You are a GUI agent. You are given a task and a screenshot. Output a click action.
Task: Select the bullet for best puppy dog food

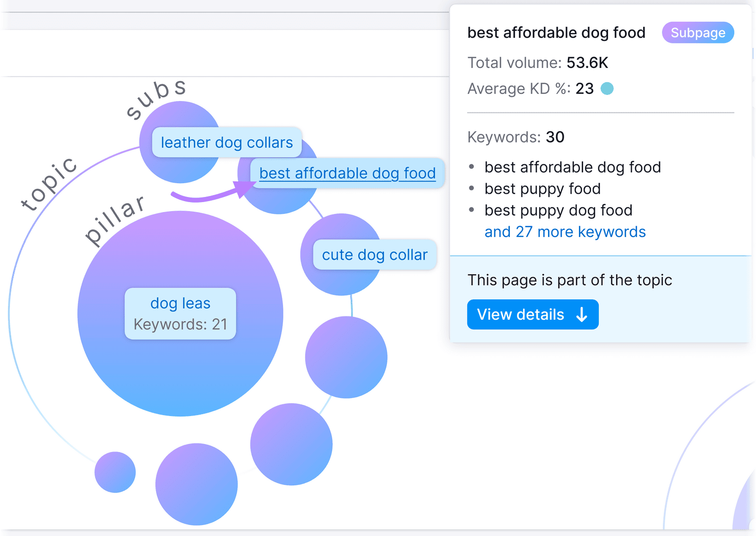(x=472, y=209)
